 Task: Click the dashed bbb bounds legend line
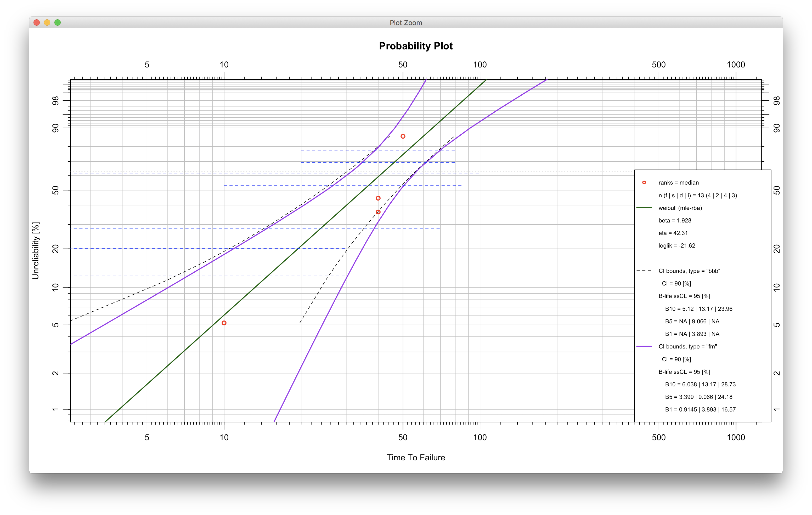644,271
